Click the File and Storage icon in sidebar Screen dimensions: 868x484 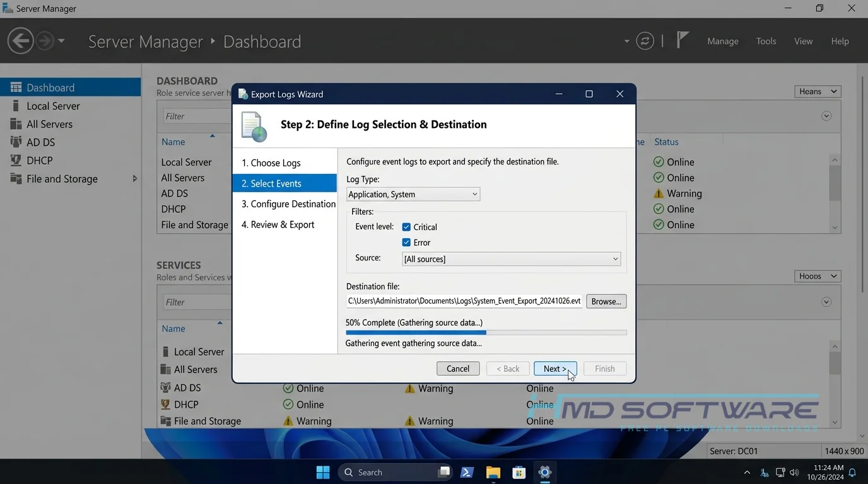16,179
